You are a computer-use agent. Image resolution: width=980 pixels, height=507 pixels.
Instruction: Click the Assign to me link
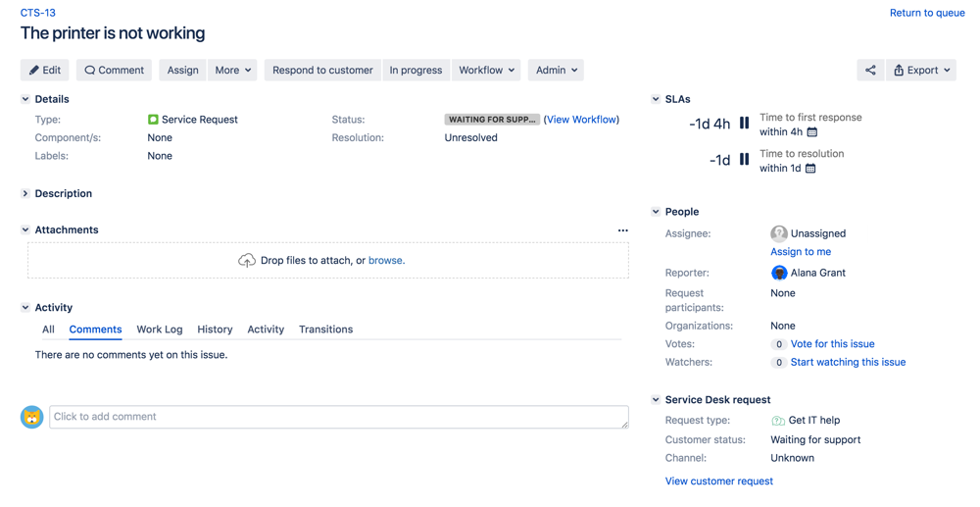point(801,252)
